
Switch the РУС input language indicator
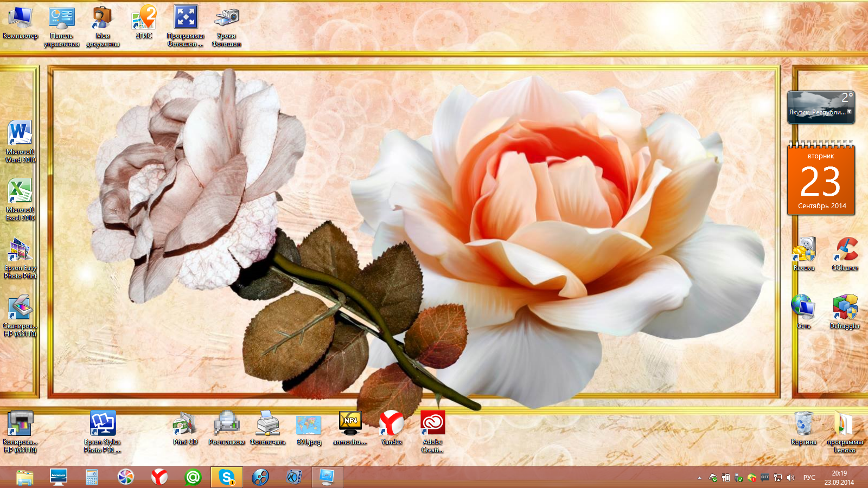809,478
